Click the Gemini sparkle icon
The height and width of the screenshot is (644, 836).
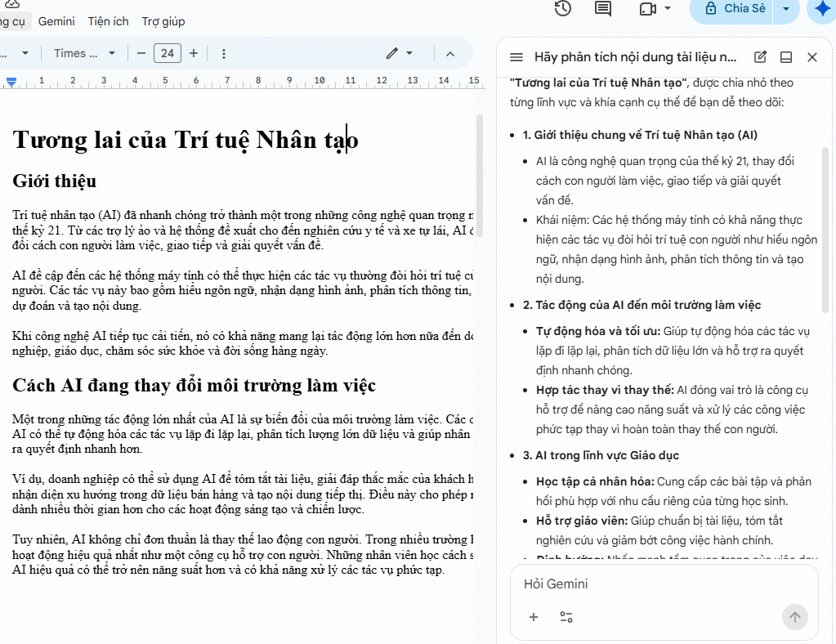[x=823, y=9]
